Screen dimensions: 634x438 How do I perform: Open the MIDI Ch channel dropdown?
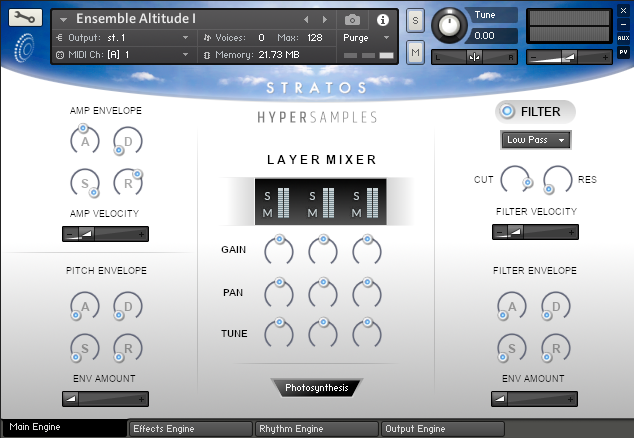pos(123,55)
